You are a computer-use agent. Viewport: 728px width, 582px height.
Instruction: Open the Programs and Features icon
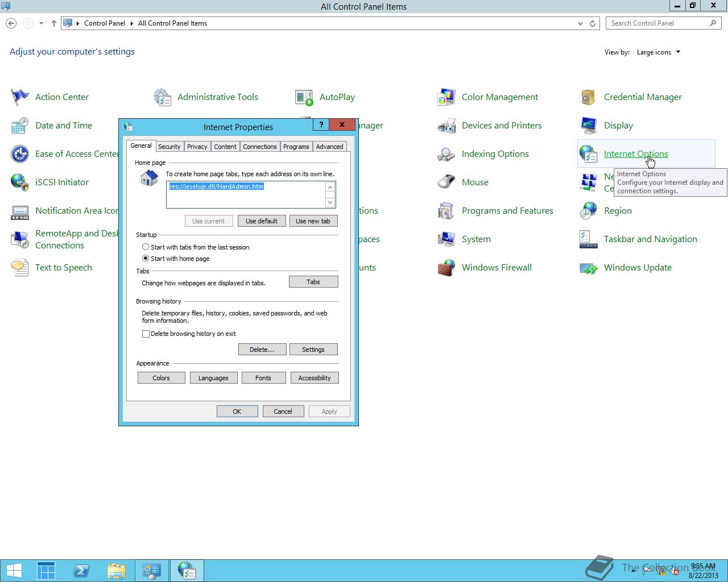(446, 211)
